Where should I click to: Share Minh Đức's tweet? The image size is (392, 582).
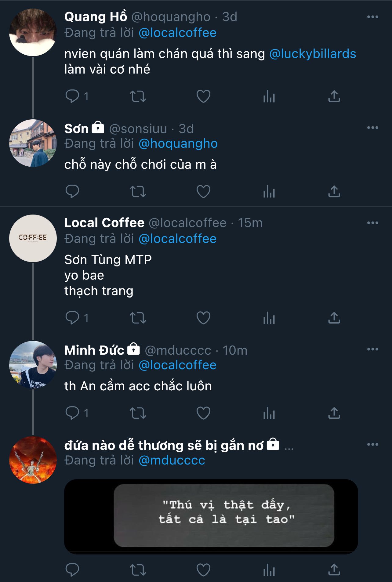(x=334, y=413)
